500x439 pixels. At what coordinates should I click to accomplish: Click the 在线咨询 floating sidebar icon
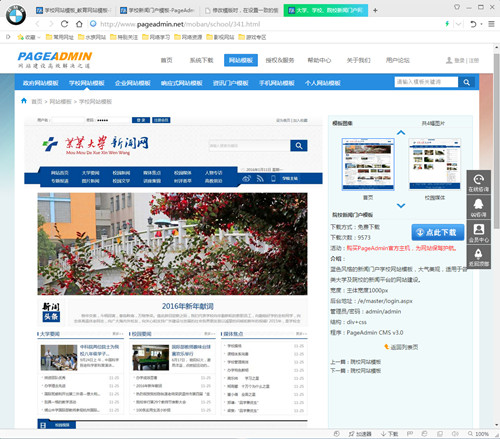[x=478, y=182]
